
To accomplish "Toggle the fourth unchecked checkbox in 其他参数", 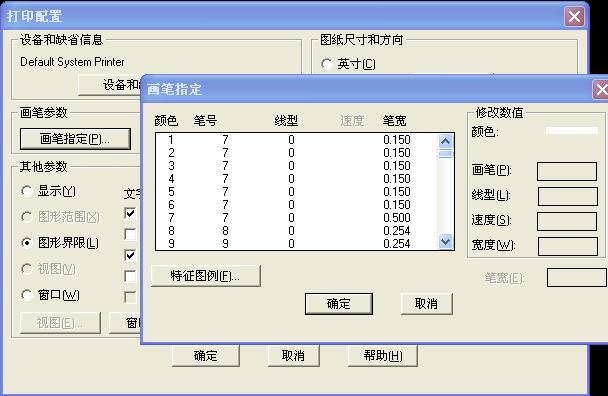I will click(130, 276).
